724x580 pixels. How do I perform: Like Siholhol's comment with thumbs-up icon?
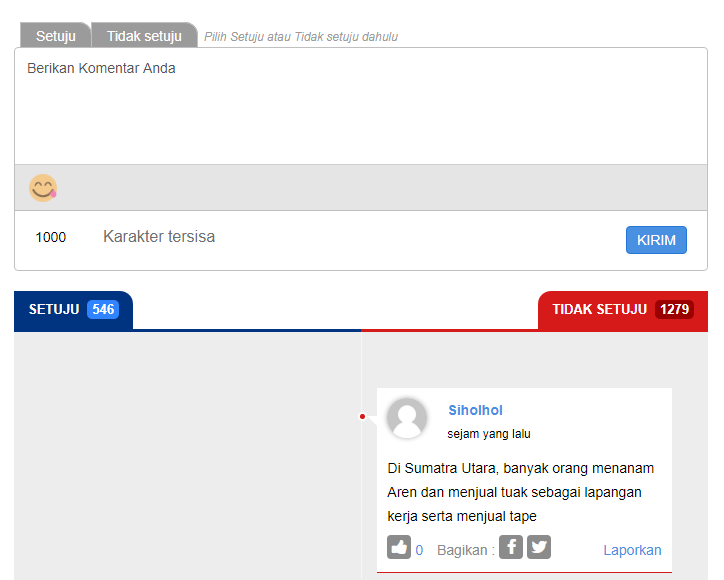click(x=399, y=548)
